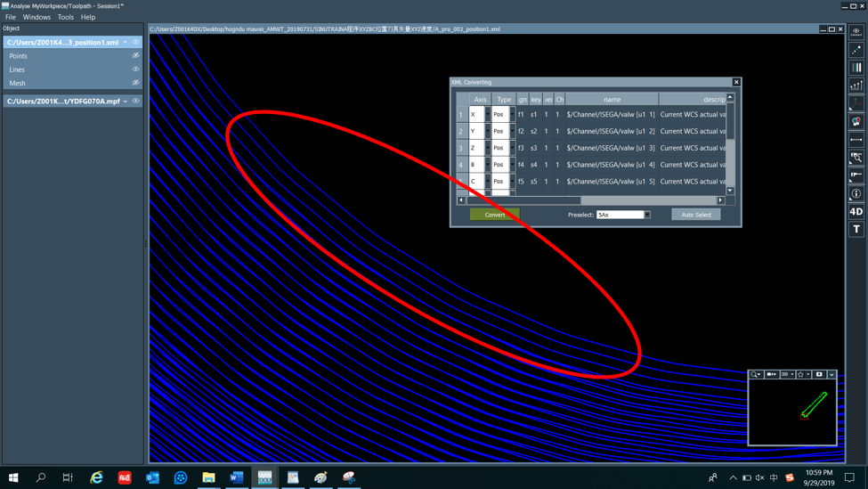Select the caliper measurement tool icon

pos(856,175)
